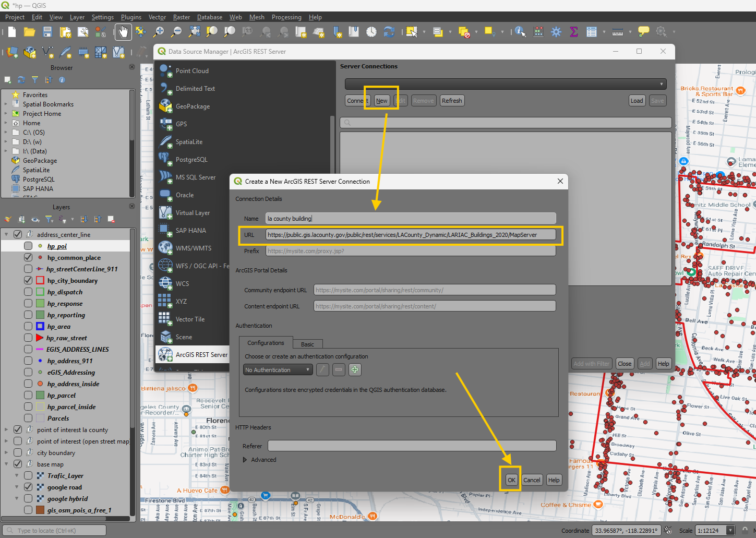Expand the C:\ (OS) drive in Browser
This screenshot has width=756, height=538.
coord(6,133)
